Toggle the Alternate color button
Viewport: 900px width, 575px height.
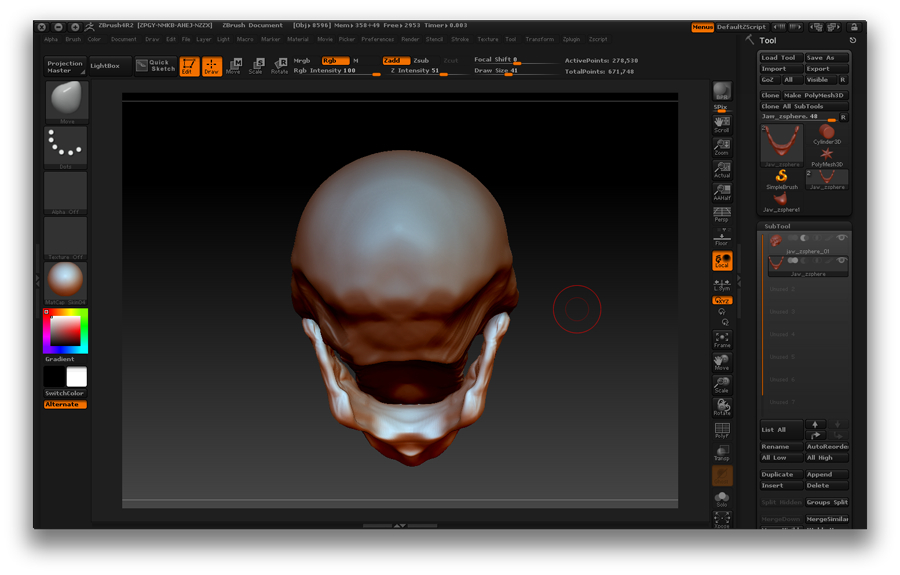tap(65, 405)
